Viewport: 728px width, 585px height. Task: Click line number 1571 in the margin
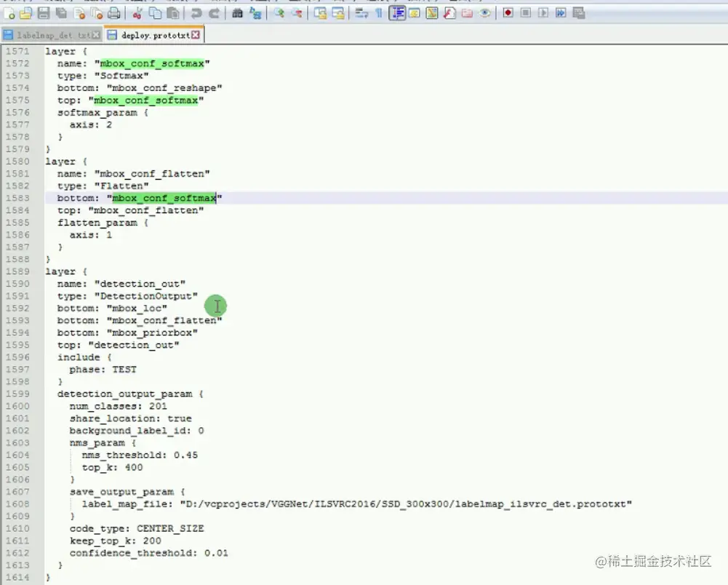pos(17,52)
